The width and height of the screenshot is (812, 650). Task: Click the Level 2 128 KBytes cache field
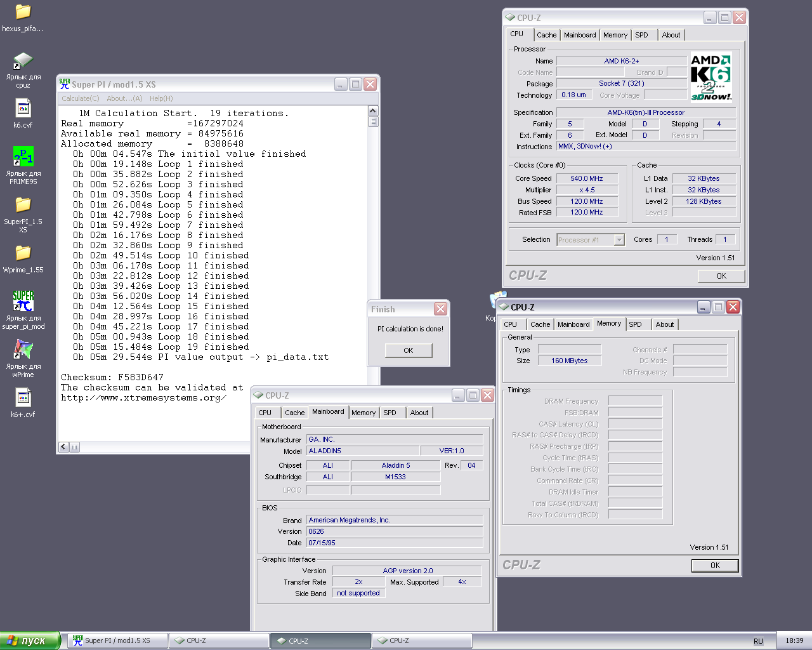click(704, 202)
